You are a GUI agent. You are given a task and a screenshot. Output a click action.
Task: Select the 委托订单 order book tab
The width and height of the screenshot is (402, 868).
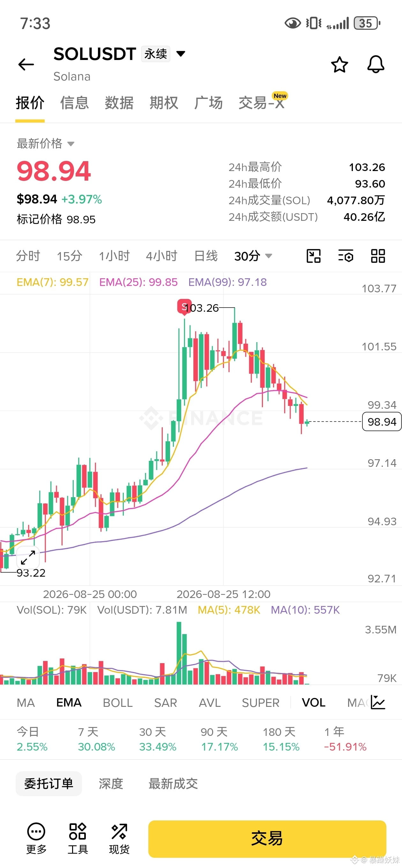[49, 783]
